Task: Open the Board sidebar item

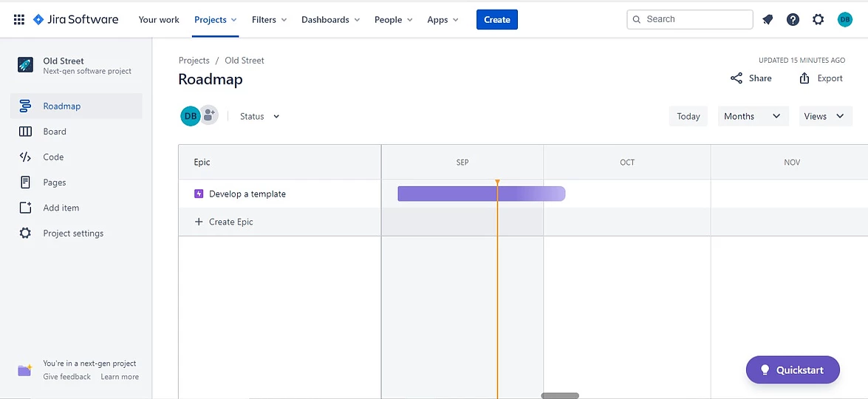Action: point(55,132)
